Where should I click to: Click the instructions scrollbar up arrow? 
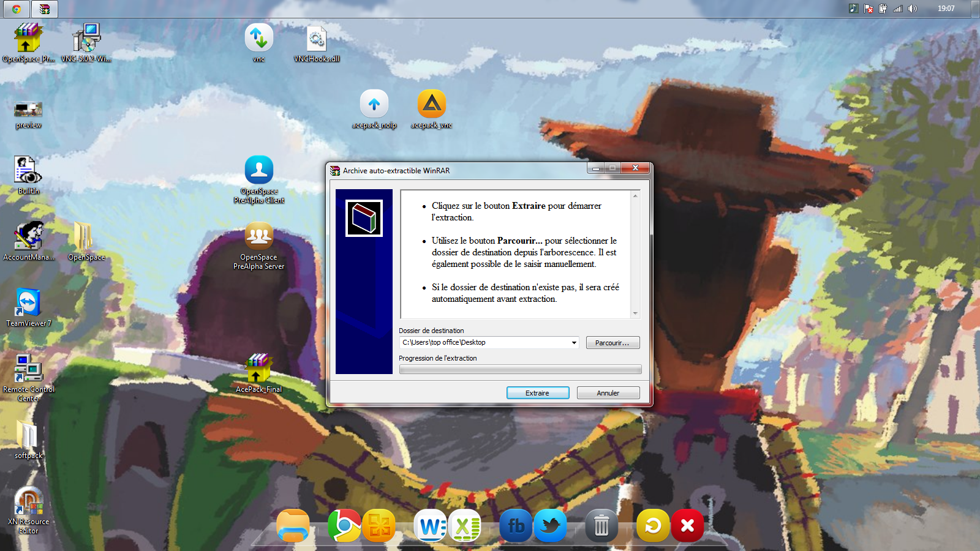(635, 196)
